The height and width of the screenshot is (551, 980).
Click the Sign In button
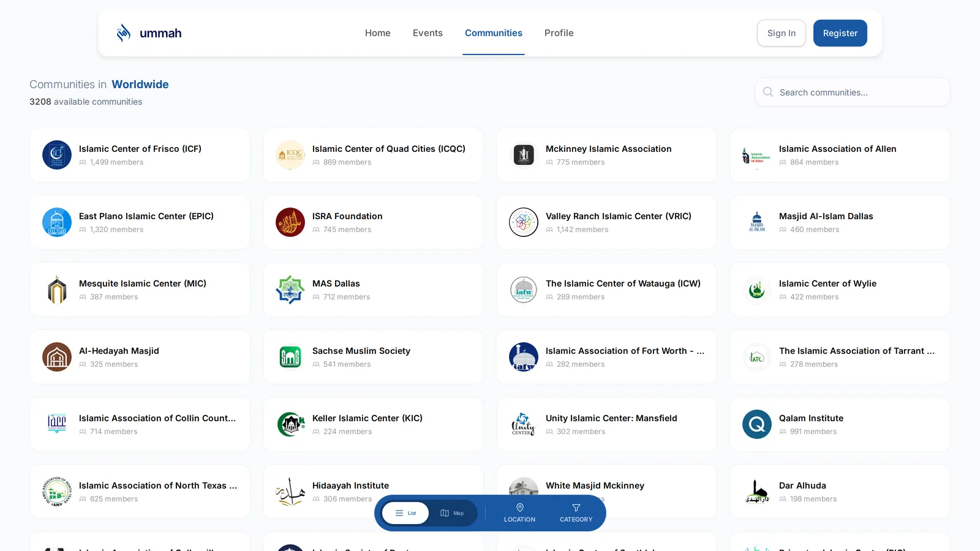[x=782, y=33]
